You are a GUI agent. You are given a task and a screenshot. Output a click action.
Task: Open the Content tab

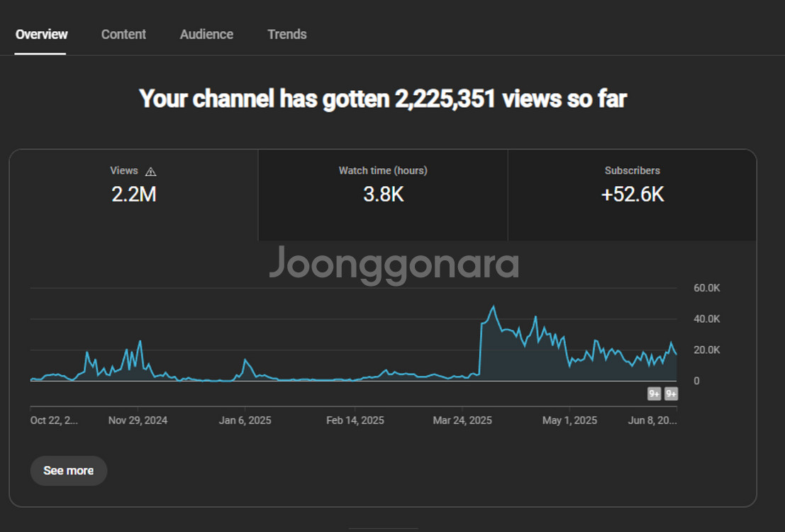[x=123, y=34]
